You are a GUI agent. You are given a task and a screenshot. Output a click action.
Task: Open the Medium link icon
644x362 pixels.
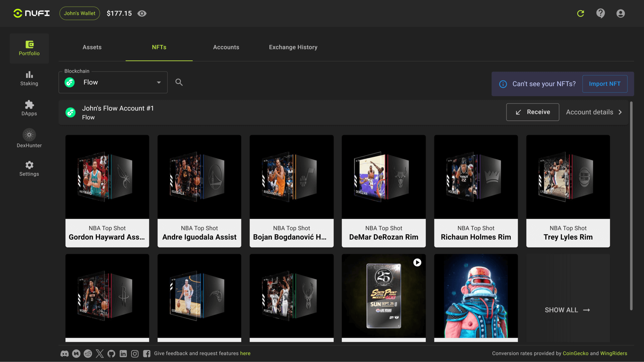[x=76, y=354]
